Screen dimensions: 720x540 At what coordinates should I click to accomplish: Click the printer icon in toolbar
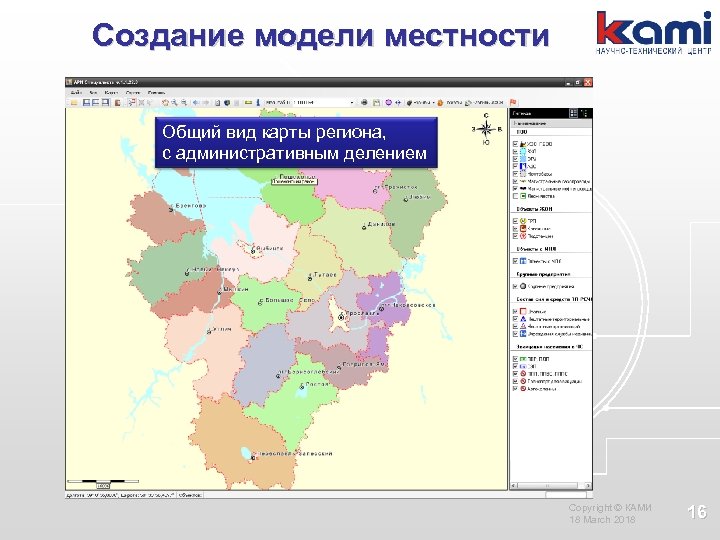tap(364, 102)
